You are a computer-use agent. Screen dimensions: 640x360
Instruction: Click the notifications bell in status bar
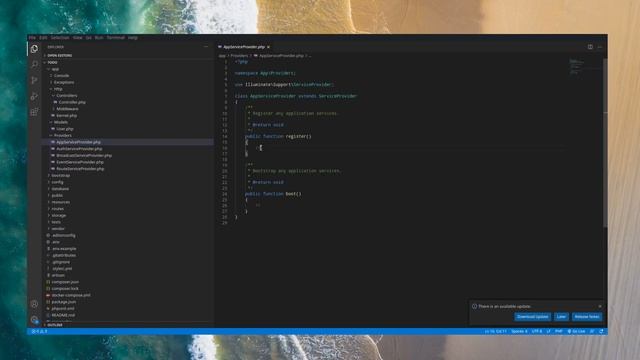(601, 331)
